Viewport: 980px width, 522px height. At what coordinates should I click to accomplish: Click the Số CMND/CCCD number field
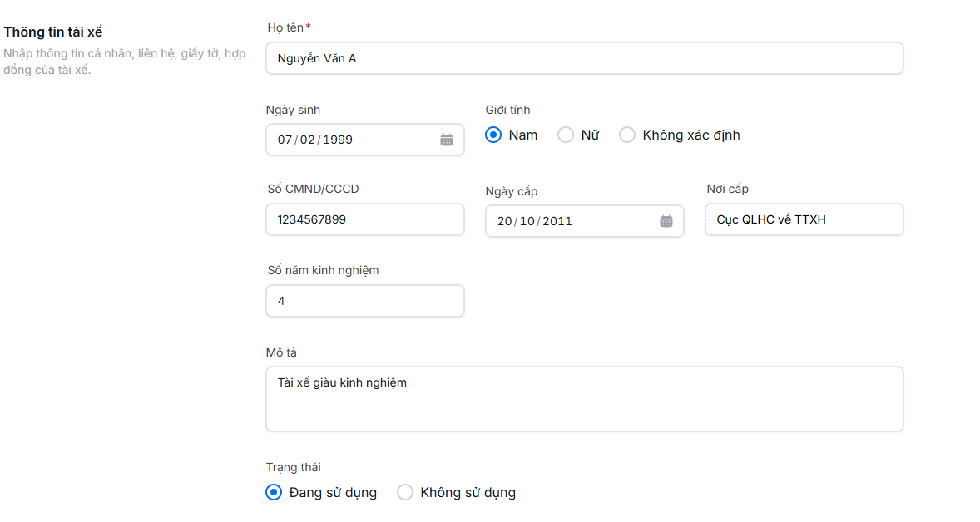pos(364,219)
